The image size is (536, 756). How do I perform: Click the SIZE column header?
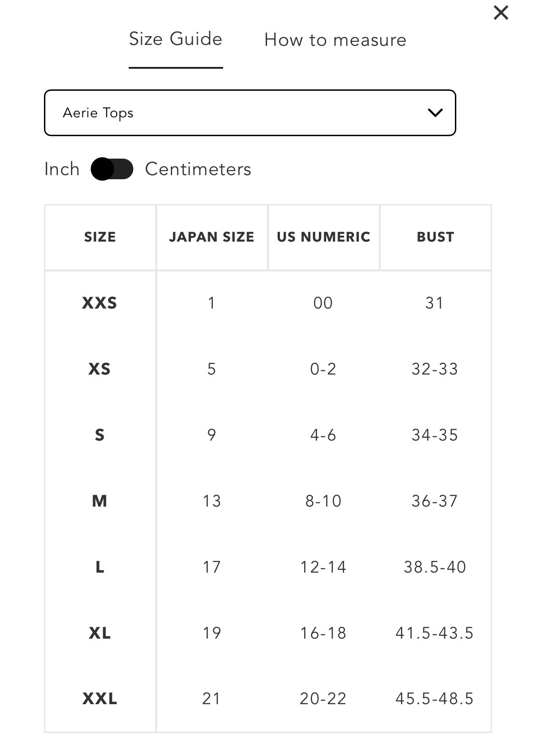coord(100,237)
